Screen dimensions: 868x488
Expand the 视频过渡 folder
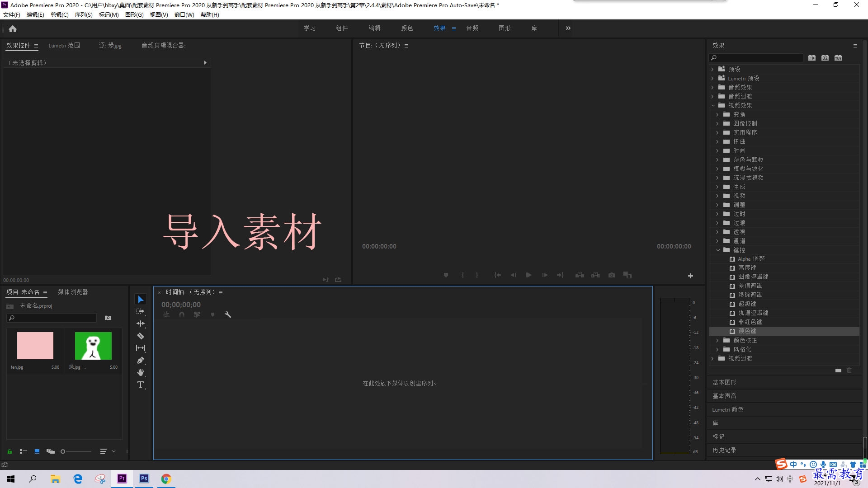click(712, 358)
